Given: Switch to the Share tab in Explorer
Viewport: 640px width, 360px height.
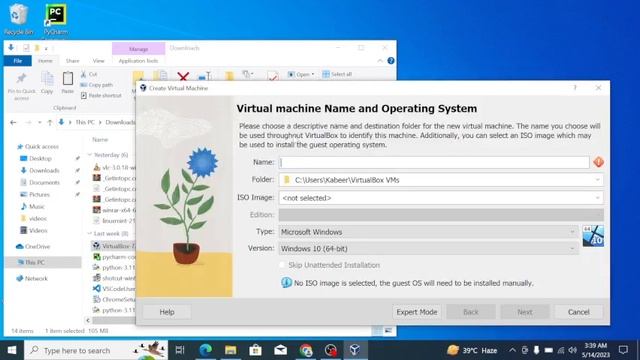Looking at the screenshot, I should click(x=72, y=61).
